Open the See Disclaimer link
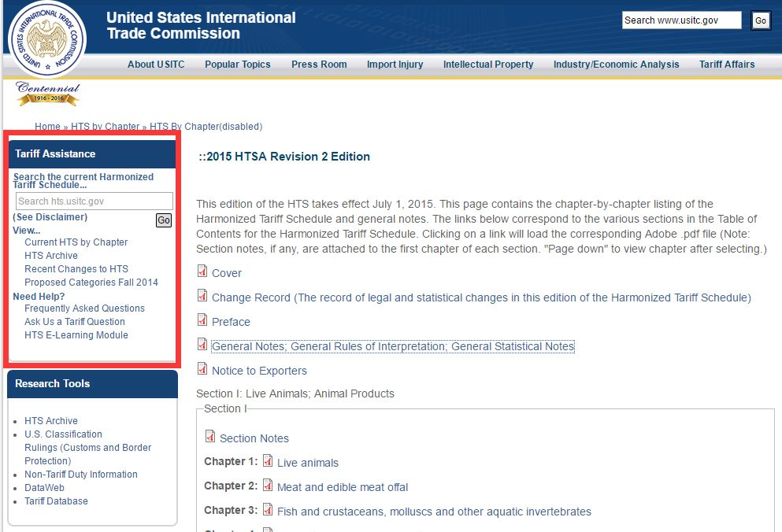This screenshot has height=532, width=782. click(50, 217)
